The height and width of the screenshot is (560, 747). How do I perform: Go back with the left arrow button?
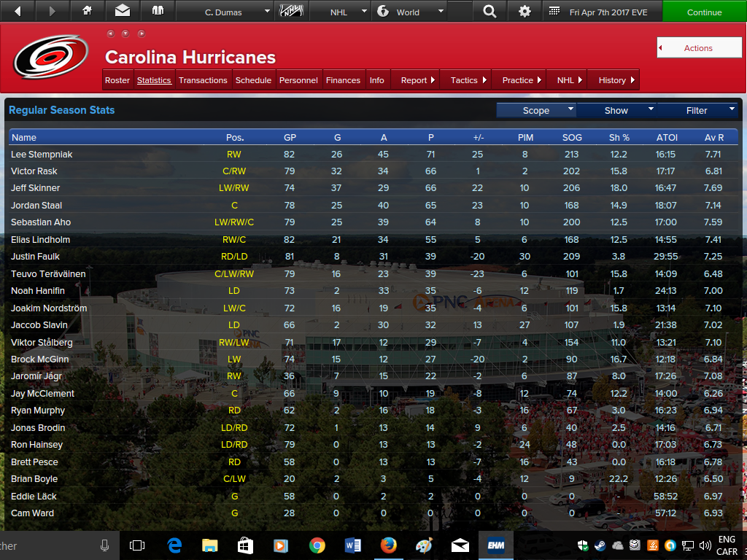18,11
